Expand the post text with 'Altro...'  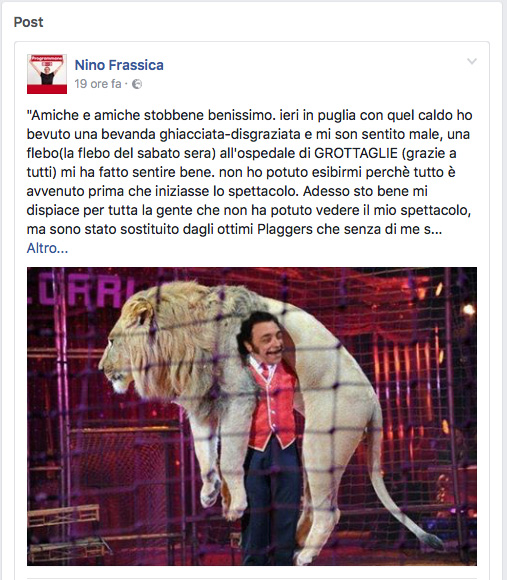pyautogui.click(x=47, y=248)
